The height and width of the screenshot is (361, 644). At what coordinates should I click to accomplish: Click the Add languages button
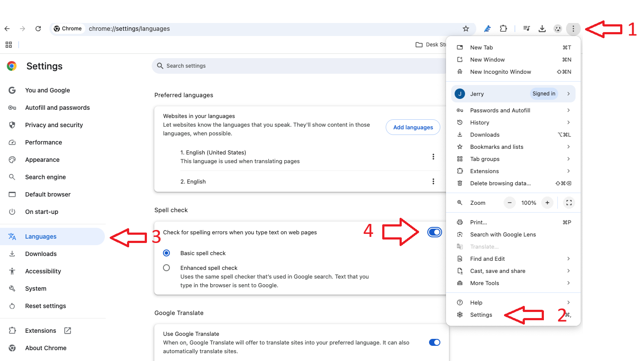[x=413, y=127]
